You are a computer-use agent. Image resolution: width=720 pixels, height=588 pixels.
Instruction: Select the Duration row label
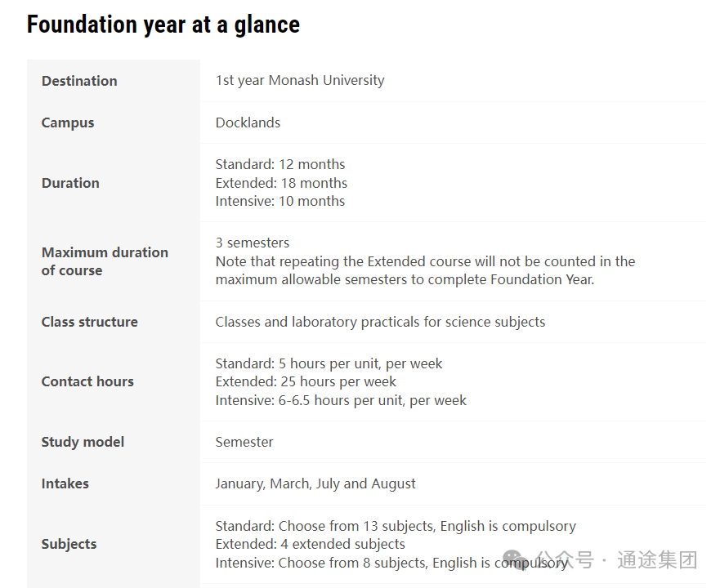tap(70, 183)
